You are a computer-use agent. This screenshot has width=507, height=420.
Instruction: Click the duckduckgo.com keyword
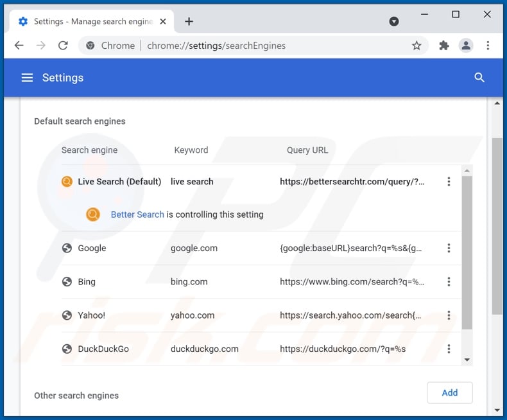204,349
